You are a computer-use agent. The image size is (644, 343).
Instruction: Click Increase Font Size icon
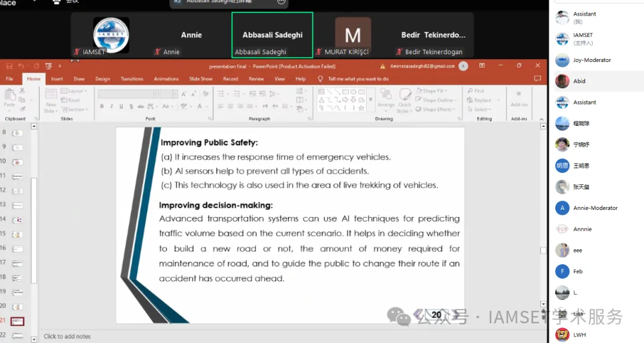point(184,94)
